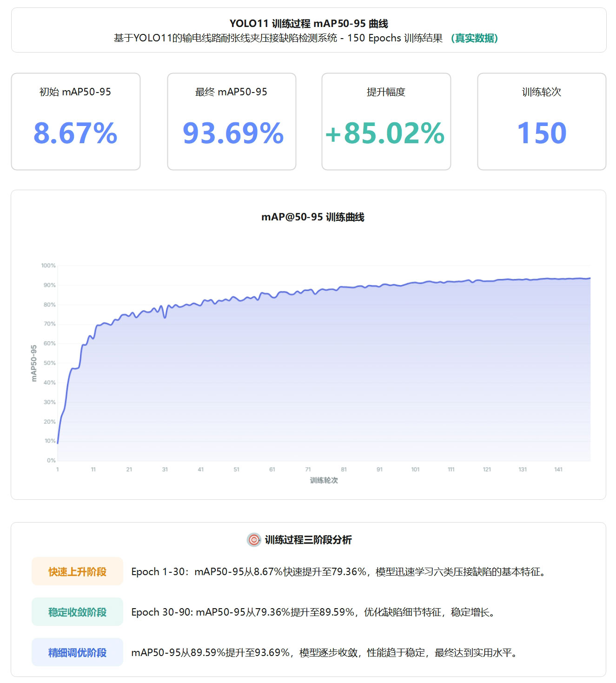Click the mAP@50-95 训练曲线 chart title

point(312,217)
